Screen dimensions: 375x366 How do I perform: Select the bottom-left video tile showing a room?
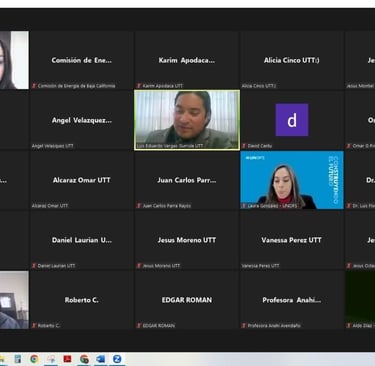point(14,300)
